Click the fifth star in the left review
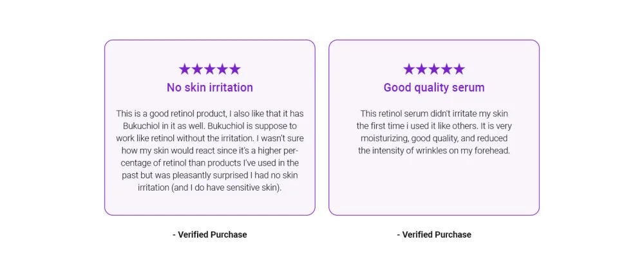The image size is (644, 264). 235,69
